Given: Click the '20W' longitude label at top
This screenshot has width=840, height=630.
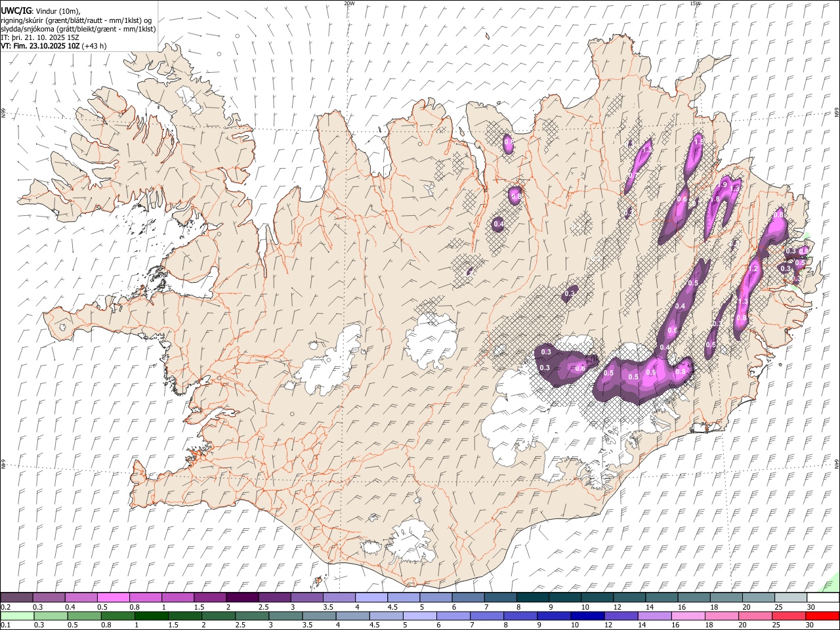Looking at the screenshot, I should (x=349, y=3).
